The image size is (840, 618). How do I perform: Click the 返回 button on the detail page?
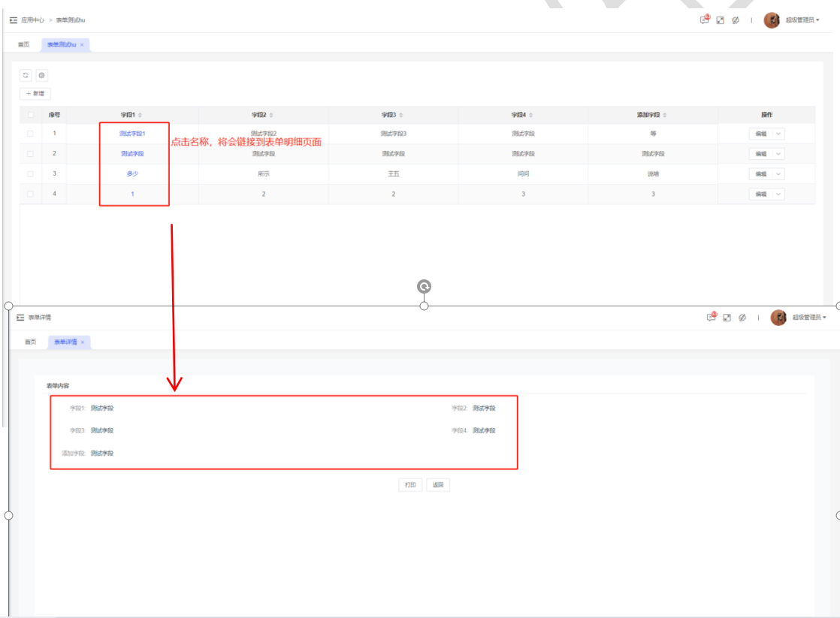438,485
